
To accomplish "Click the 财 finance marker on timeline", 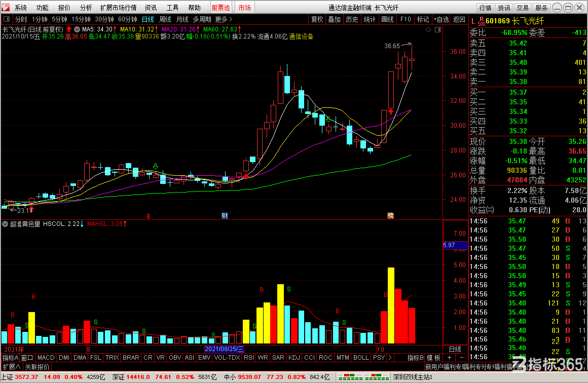I will (x=225, y=215).
